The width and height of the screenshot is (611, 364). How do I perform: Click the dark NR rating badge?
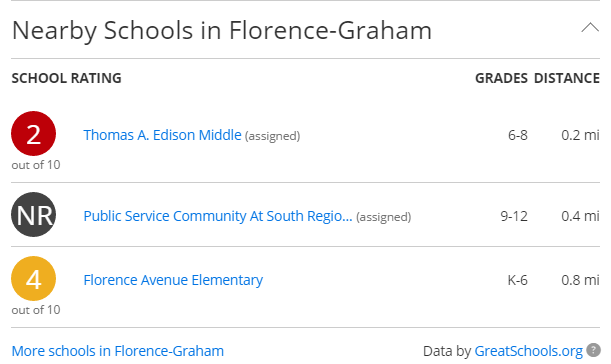[34, 215]
